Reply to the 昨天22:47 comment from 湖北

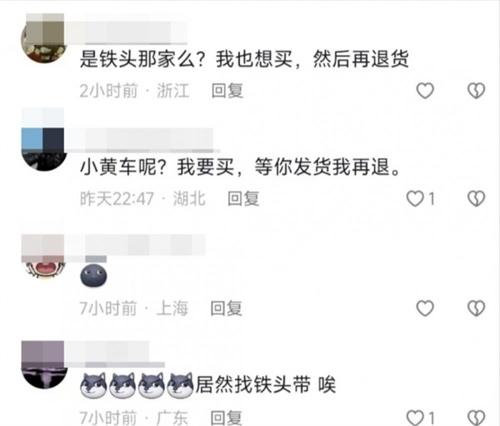click(x=243, y=199)
